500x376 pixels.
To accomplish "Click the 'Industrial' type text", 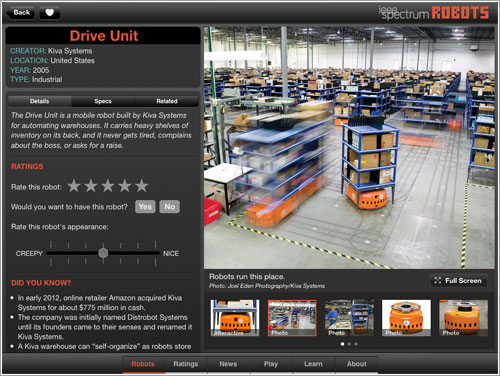I will pos(47,80).
